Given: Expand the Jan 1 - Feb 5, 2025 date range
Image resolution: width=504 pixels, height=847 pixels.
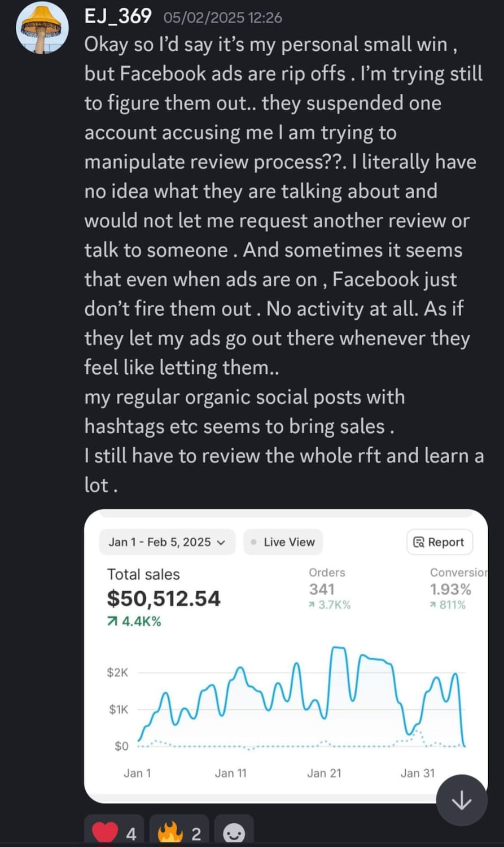Looking at the screenshot, I should point(166,542).
